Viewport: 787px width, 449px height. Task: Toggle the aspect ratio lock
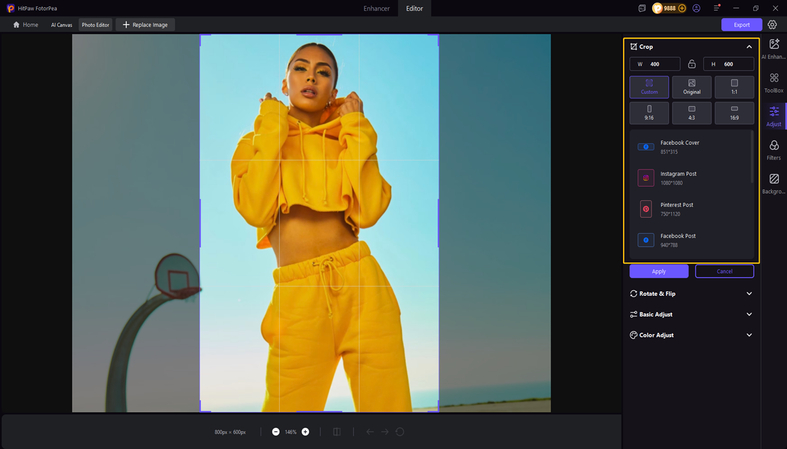692,64
